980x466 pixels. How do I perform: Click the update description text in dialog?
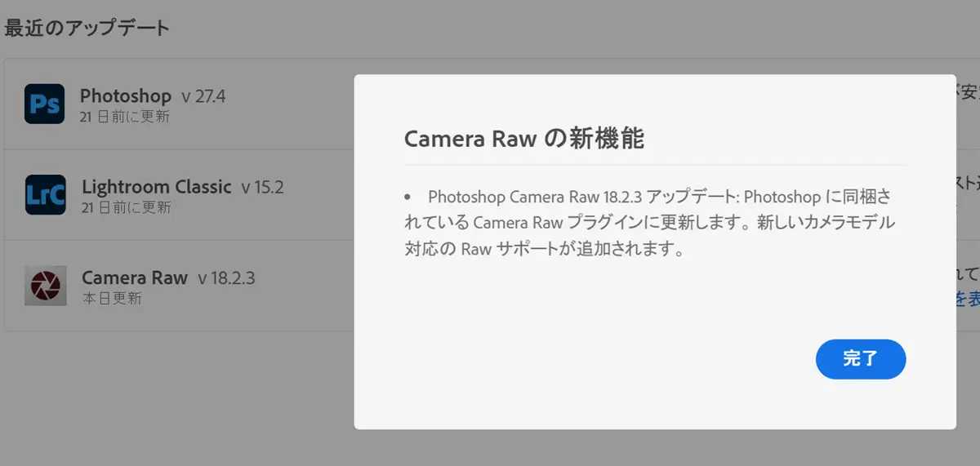pos(649,223)
